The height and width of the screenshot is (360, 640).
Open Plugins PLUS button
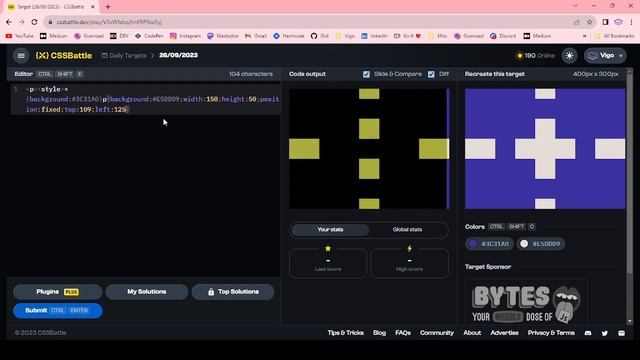pos(58,292)
